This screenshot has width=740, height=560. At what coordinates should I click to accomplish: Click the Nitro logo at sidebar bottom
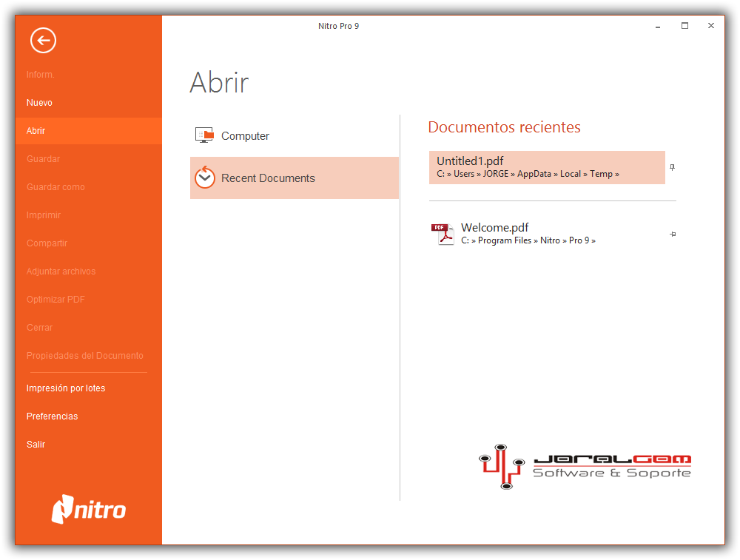[88, 510]
